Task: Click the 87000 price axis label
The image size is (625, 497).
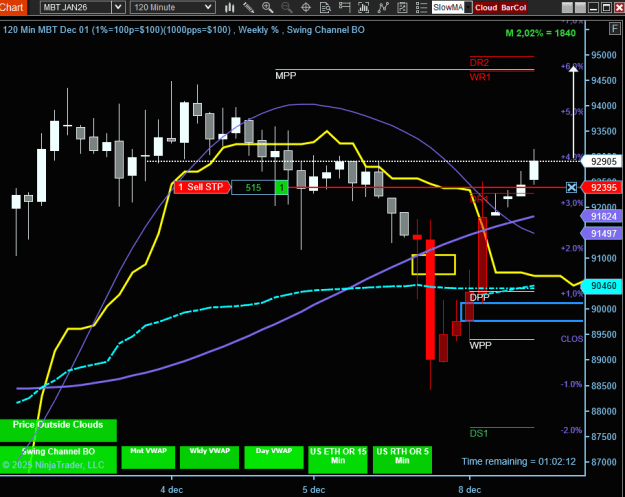Action: (x=603, y=462)
